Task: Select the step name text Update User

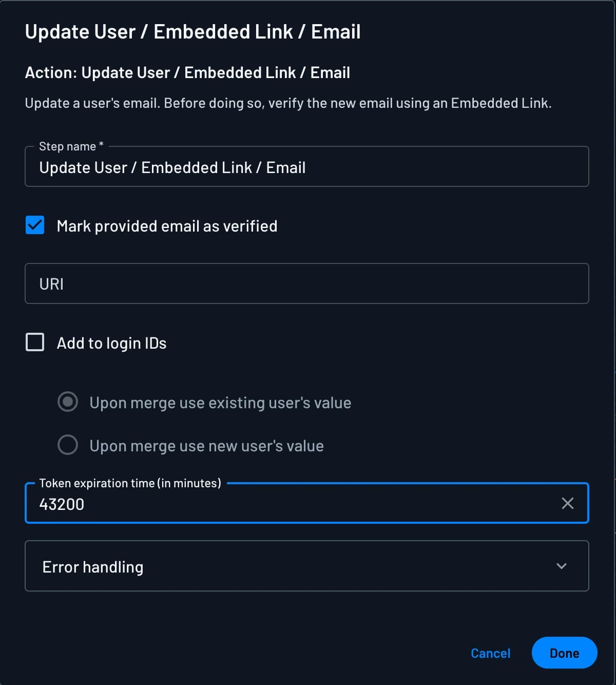Action: tap(83, 167)
